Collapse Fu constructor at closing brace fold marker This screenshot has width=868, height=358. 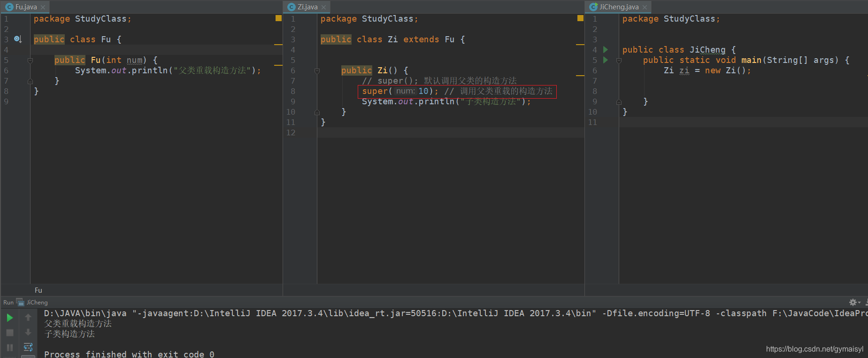point(30,81)
